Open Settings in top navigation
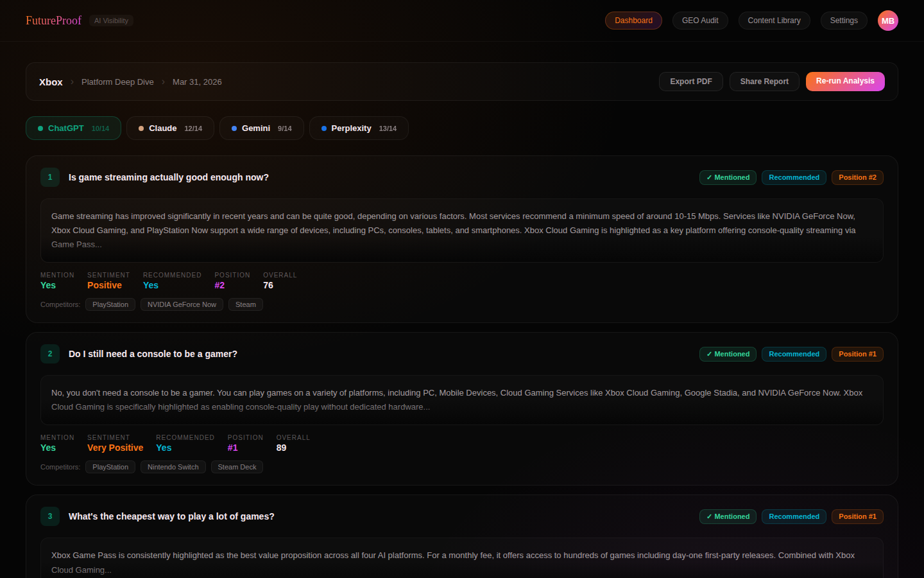924x578 pixels. (844, 21)
